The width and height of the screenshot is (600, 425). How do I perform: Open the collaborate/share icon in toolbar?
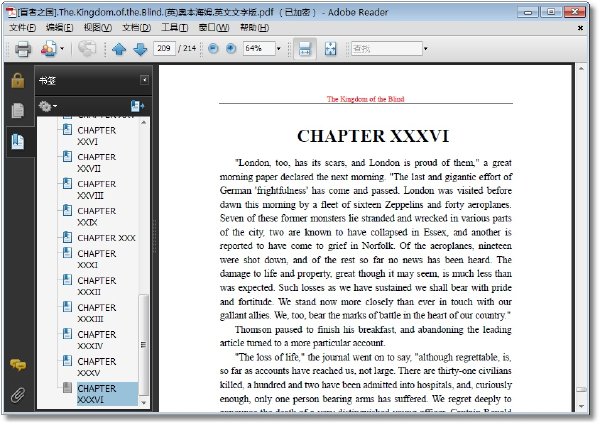48,49
